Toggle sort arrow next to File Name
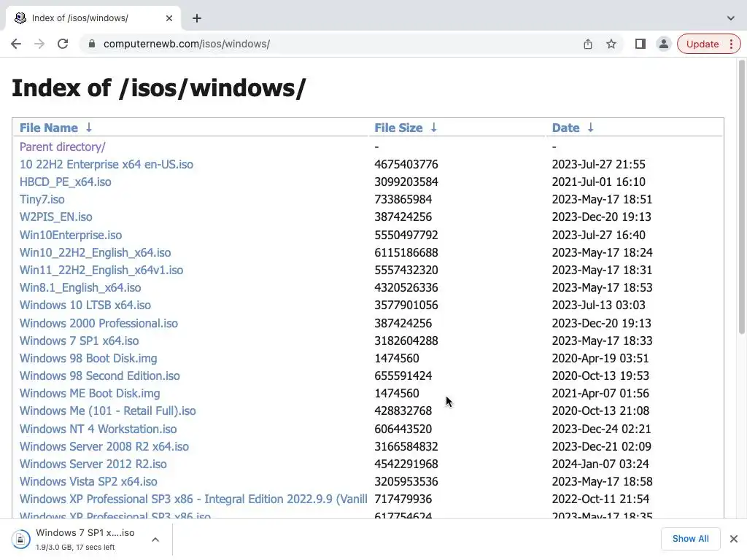 point(88,128)
